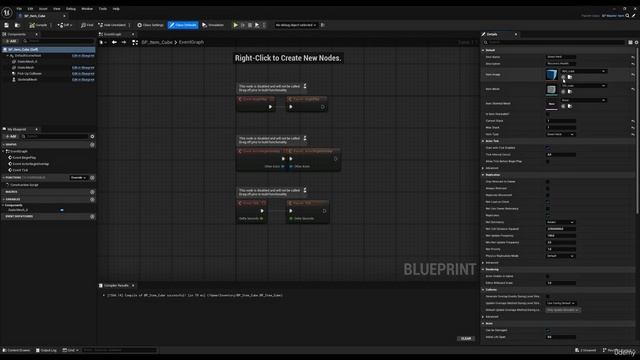640x360 pixels.
Task: Toggle Is Item Stackable checkbox
Action: click(548, 114)
